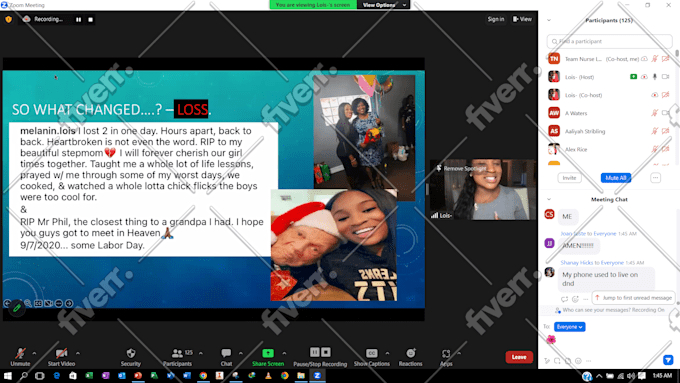
Task: Stop recording in the bottom toolbar
Action: (326, 352)
